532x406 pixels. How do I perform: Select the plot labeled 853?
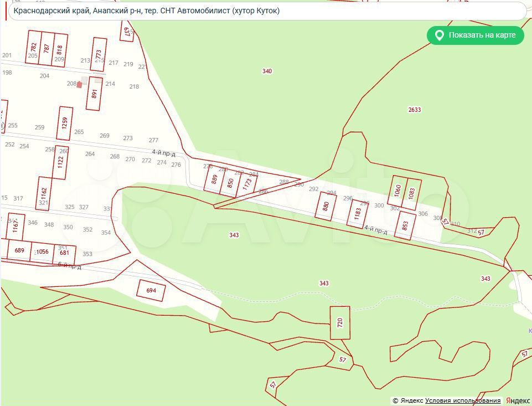[405, 225]
